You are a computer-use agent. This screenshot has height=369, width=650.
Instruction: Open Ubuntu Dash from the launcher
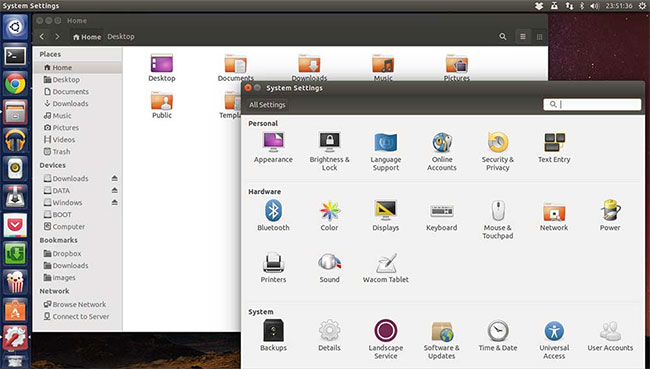[x=15, y=27]
